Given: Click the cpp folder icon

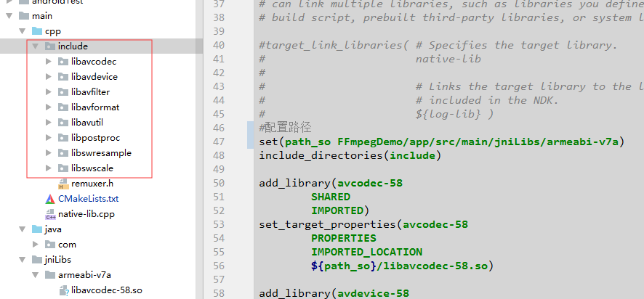Looking at the screenshot, I should click(37, 31).
